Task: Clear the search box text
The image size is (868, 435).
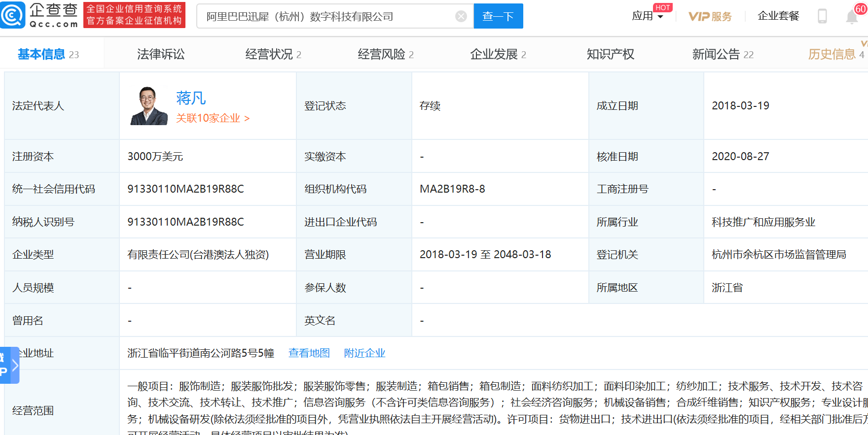Action: coord(461,17)
